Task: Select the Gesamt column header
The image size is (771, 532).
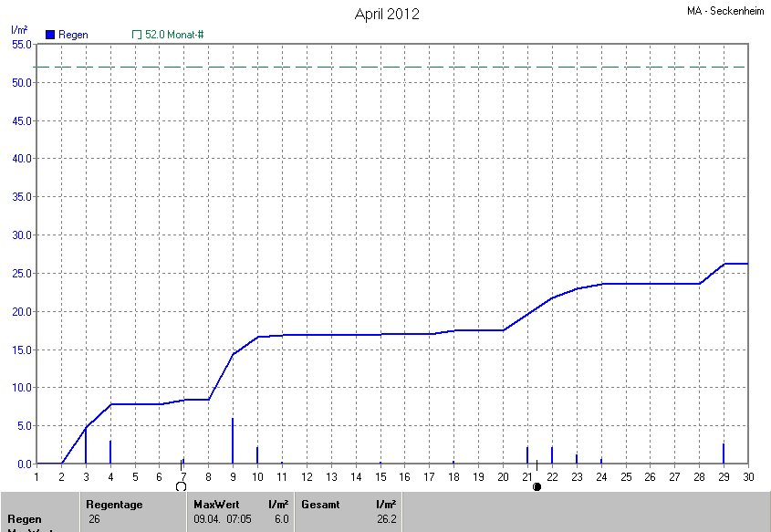Action: [320, 504]
